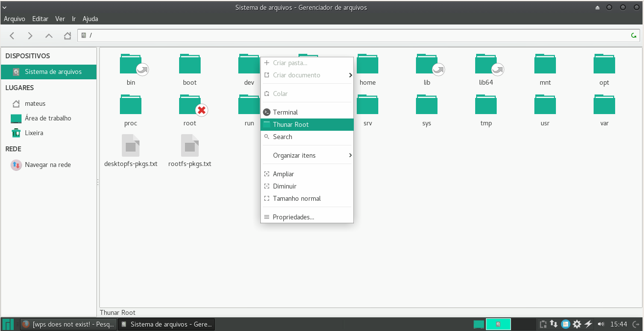Switch to the wps does not exist taskbar window
Image resolution: width=644 pixels, height=331 pixels.
coord(69,324)
